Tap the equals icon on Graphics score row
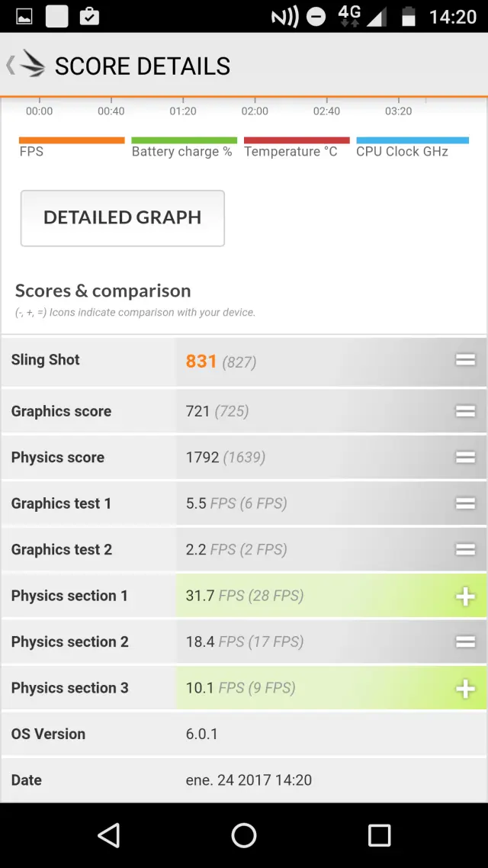This screenshot has width=488, height=868. [465, 411]
